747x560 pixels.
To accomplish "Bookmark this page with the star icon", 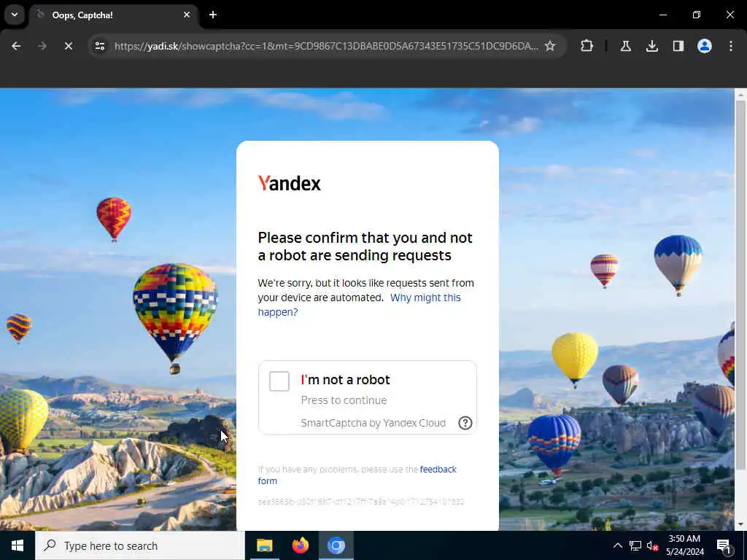I will (550, 46).
